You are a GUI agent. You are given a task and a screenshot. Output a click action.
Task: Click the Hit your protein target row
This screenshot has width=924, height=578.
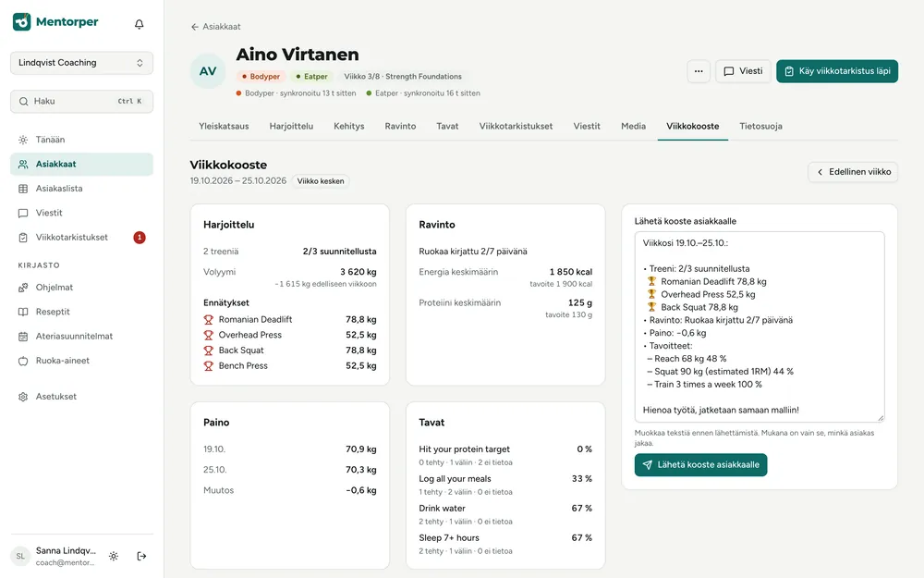point(505,455)
